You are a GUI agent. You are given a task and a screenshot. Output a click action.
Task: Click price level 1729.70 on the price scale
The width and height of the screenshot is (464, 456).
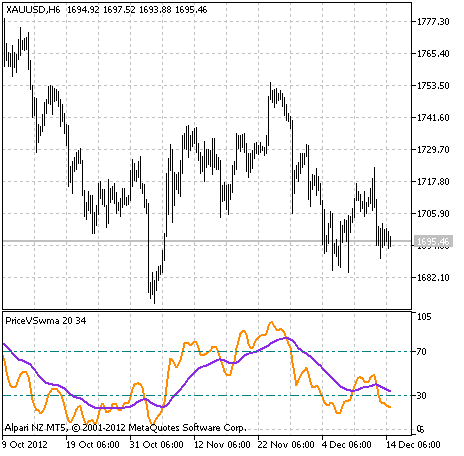tap(433, 150)
